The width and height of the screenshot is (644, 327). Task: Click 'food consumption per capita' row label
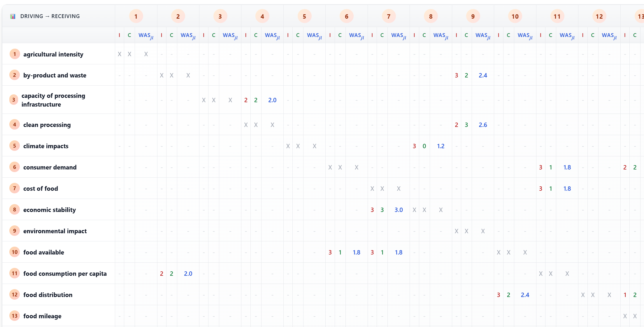[65, 274]
